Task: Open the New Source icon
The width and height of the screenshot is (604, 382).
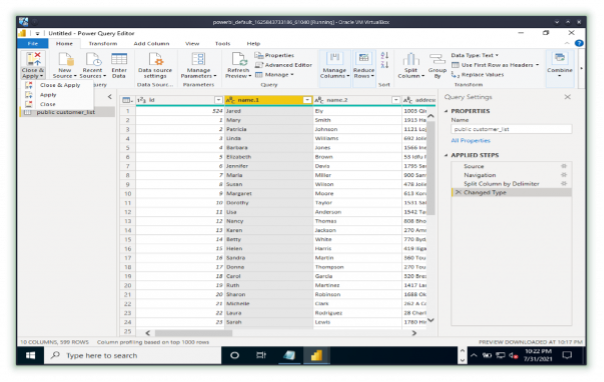Action: point(65,60)
